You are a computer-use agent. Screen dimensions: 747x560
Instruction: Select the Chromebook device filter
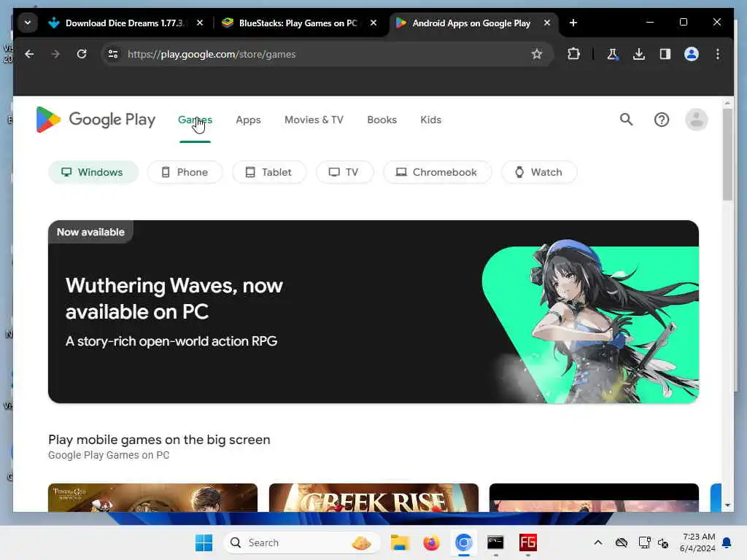tap(437, 172)
